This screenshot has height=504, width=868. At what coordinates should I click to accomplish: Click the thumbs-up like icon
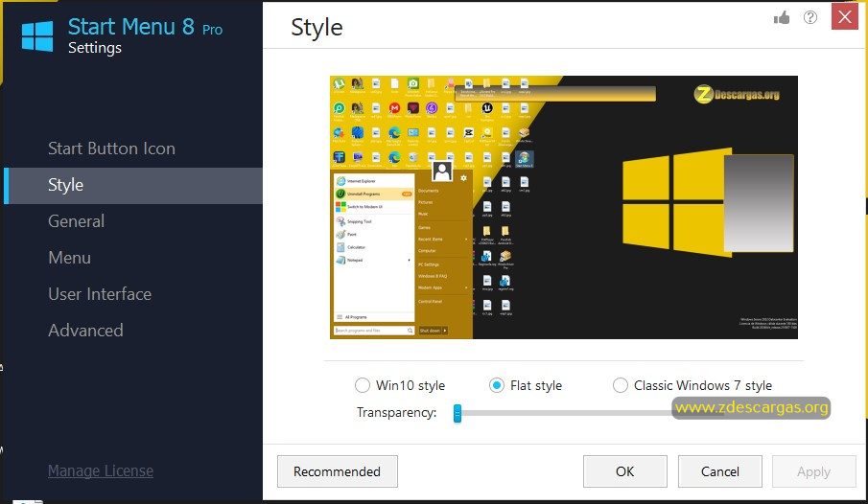click(782, 17)
